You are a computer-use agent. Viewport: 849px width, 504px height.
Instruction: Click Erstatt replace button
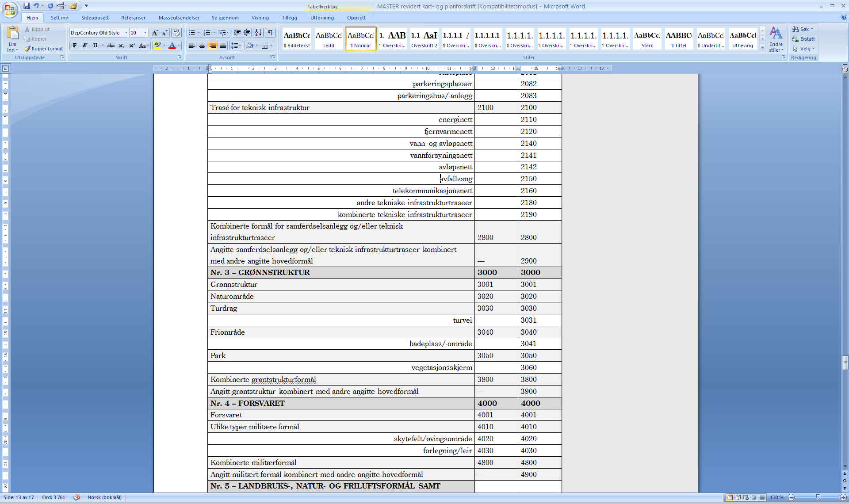(803, 39)
